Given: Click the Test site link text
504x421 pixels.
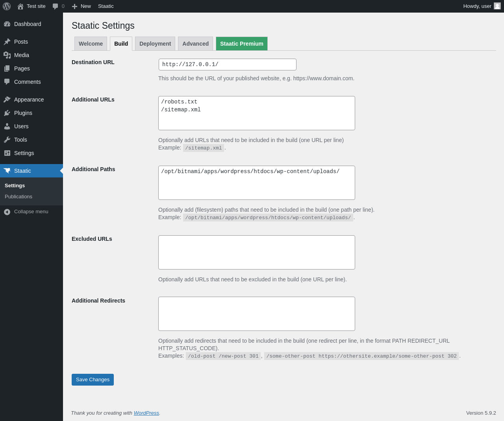Looking at the screenshot, I should [x=36, y=6].
